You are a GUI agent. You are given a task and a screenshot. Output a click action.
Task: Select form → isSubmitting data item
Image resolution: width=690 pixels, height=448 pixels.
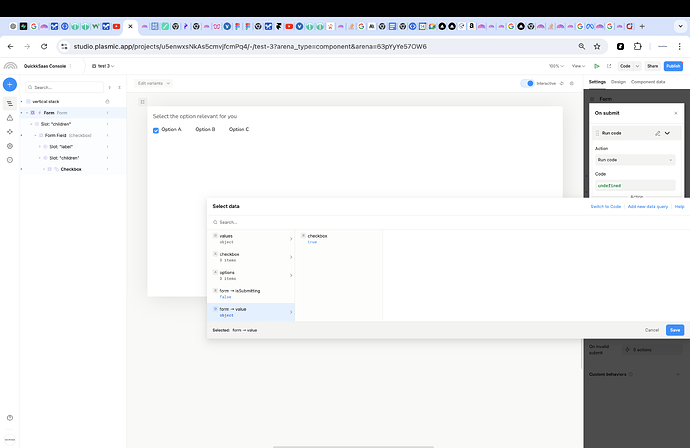tap(250, 294)
